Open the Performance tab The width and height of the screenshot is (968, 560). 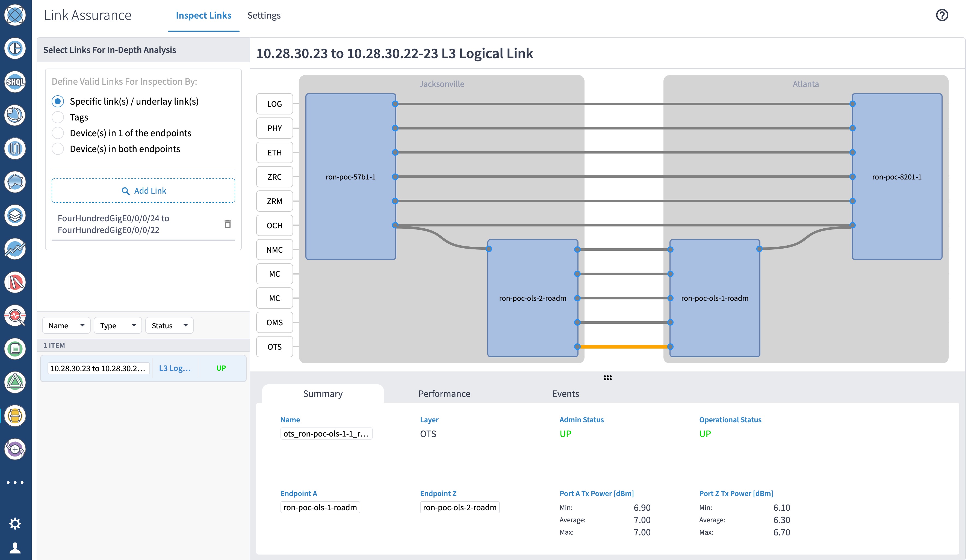(x=444, y=394)
